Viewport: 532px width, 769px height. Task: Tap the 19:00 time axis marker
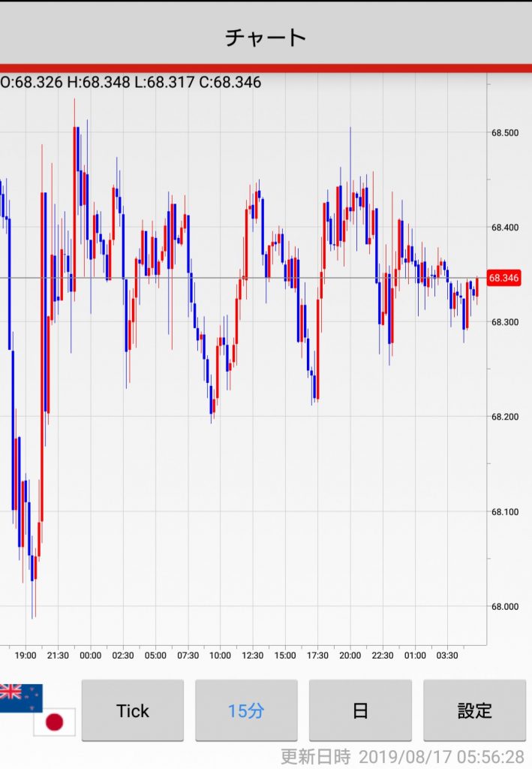(26, 656)
